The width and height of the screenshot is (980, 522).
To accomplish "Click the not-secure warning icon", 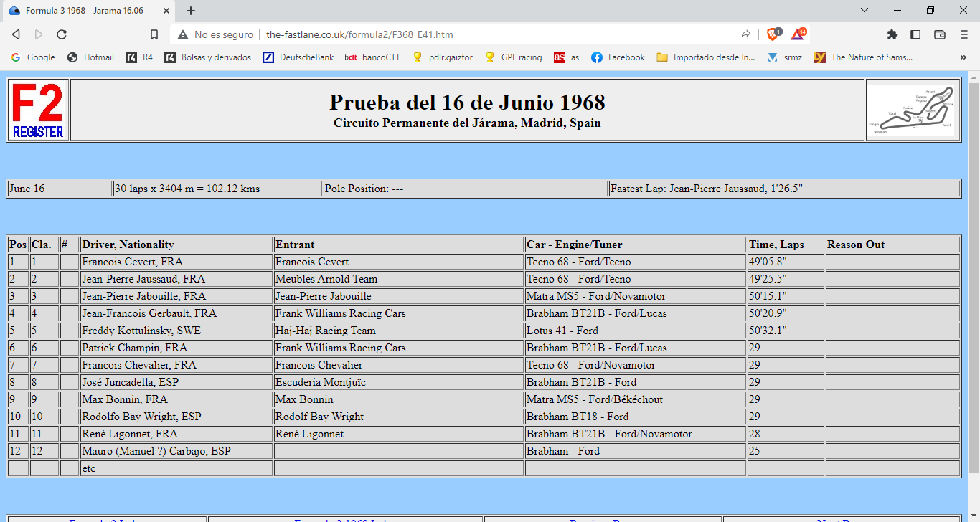I will 182,34.
